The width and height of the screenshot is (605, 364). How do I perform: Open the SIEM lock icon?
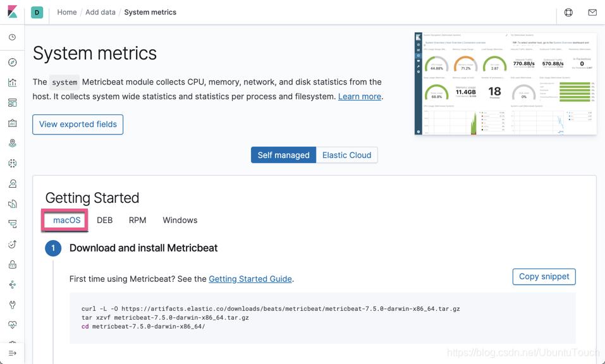pos(12,264)
